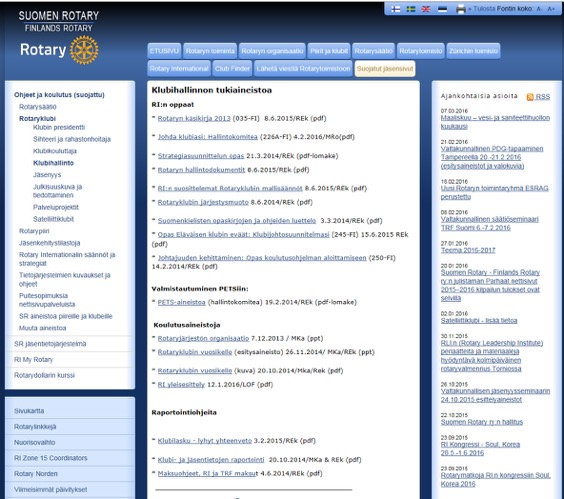The width and height of the screenshot is (564, 499).
Task: Open RI yleisesittely link
Action: (x=181, y=385)
